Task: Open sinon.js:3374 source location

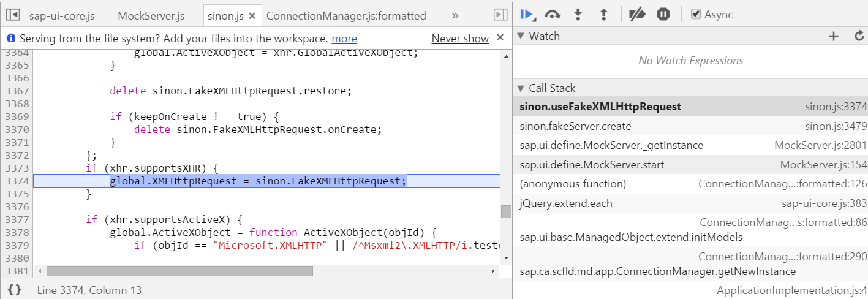Action: point(836,107)
